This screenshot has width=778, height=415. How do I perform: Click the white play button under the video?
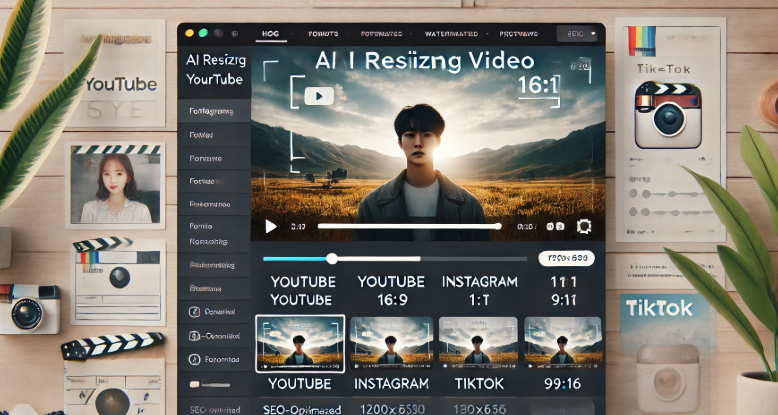pyautogui.click(x=271, y=226)
